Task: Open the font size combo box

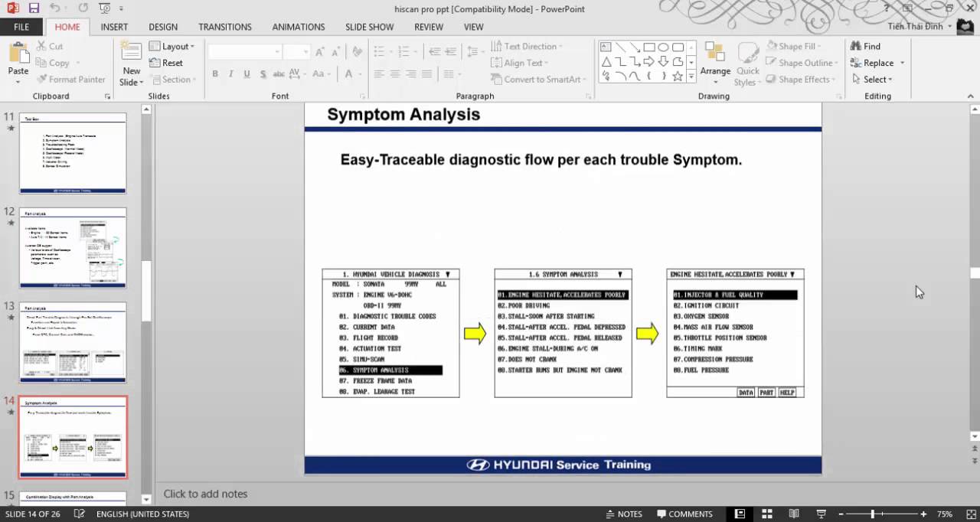Action: pyautogui.click(x=296, y=52)
